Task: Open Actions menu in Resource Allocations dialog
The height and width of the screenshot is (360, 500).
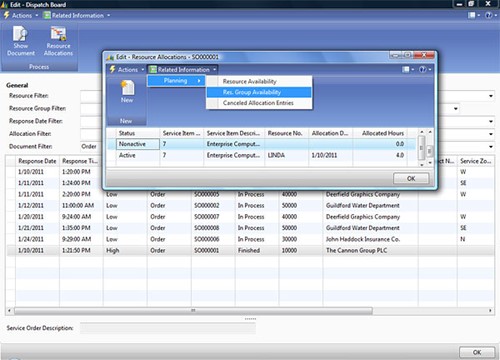Action: [127, 69]
